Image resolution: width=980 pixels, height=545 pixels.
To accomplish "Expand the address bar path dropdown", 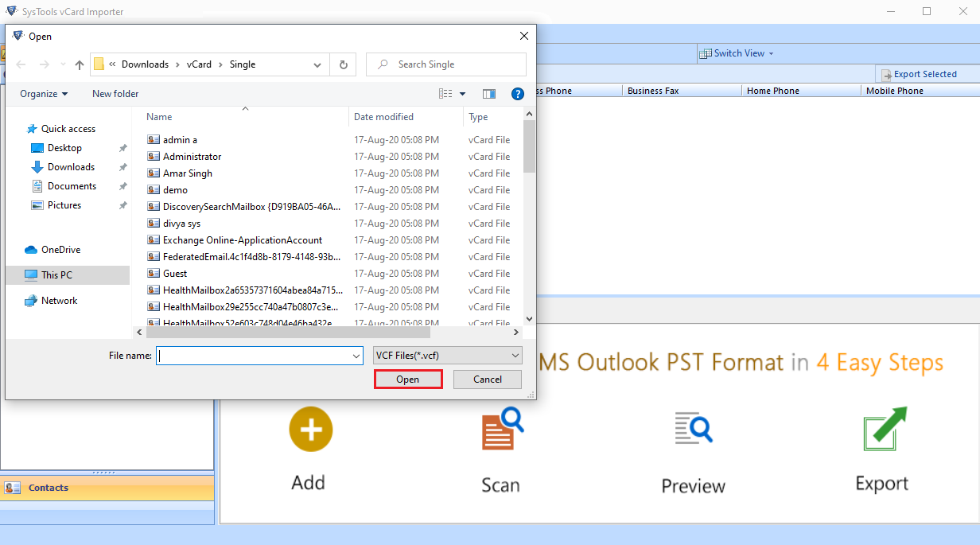I will (x=318, y=64).
